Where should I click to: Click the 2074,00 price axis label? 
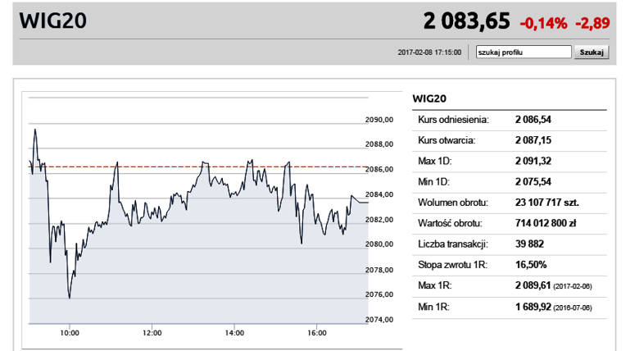(379, 319)
